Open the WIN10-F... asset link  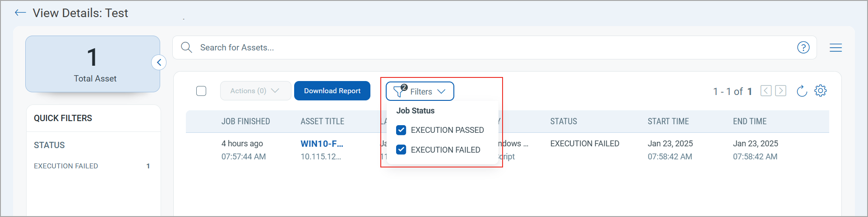coord(322,144)
